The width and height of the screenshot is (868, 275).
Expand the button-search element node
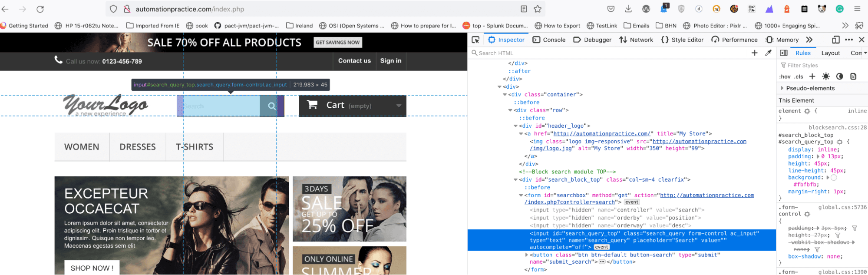(x=527, y=255)
